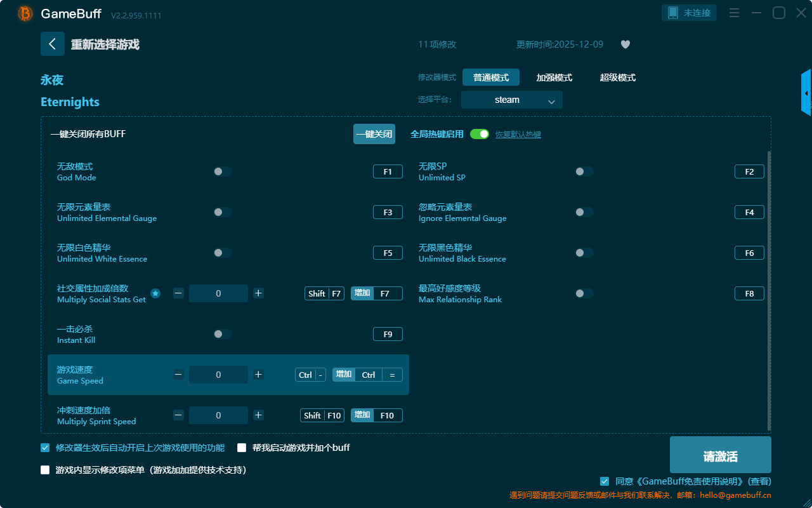
Task: Click the Multiply Social Stats value field
Action: click(x=218, y=293)
